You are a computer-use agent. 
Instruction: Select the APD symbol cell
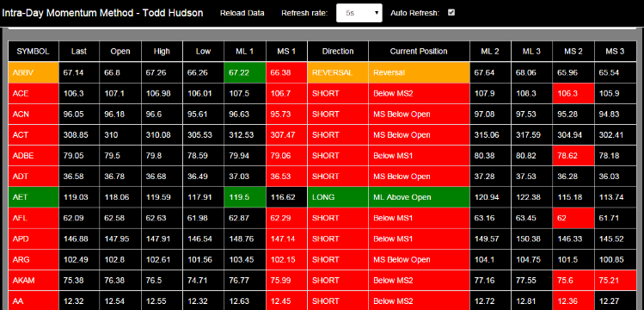point(34,239)
